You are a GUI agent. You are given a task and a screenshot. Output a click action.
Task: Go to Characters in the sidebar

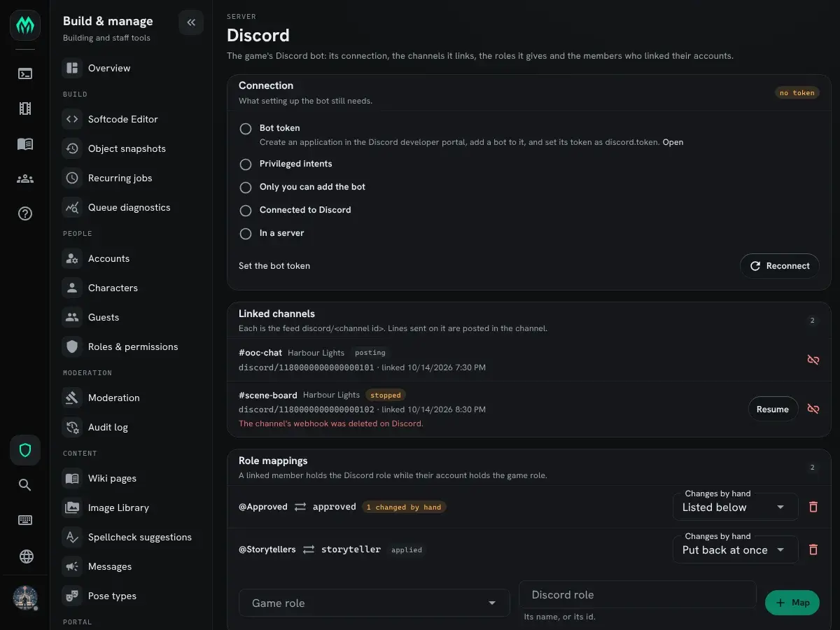tap(131, 288)
